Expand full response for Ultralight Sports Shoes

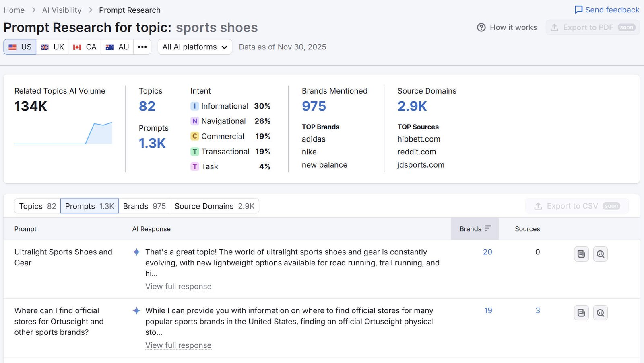[x=178, y=287]
